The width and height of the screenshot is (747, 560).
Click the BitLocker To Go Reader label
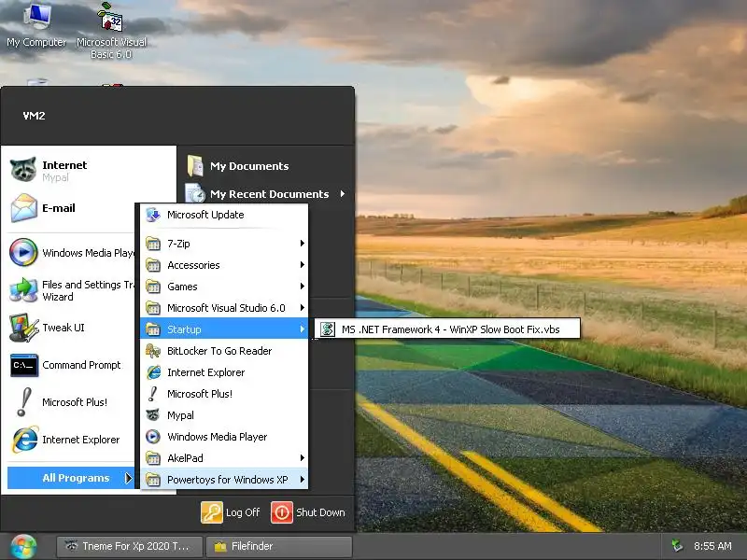click(x=219, y=351)
